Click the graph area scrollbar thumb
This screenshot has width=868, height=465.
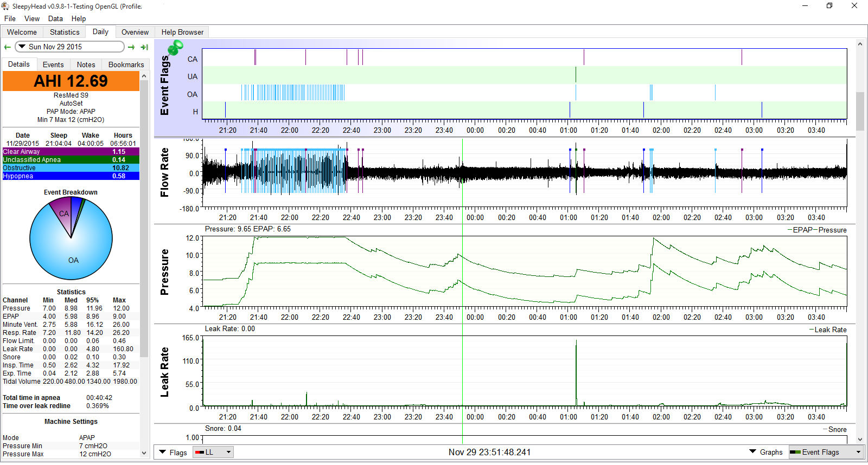coord(860,111)
